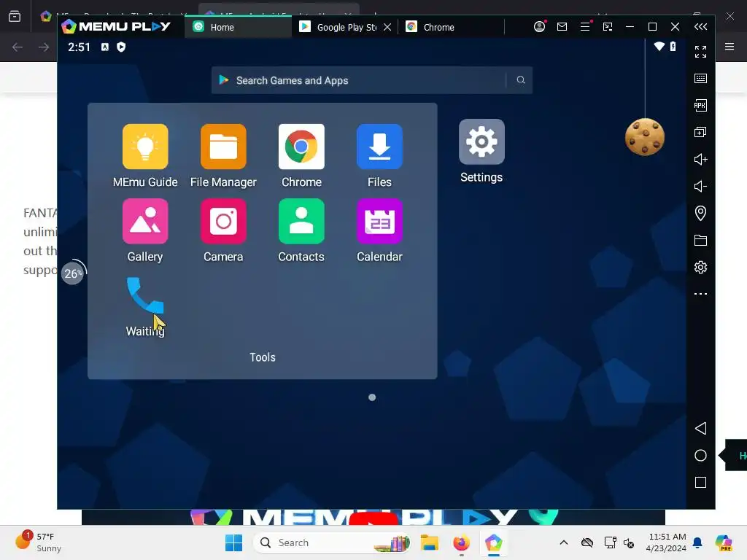Open MEmu from the taskbar
Screen dimensions: 747x560
pyautogui.click(x=494, y=542)
